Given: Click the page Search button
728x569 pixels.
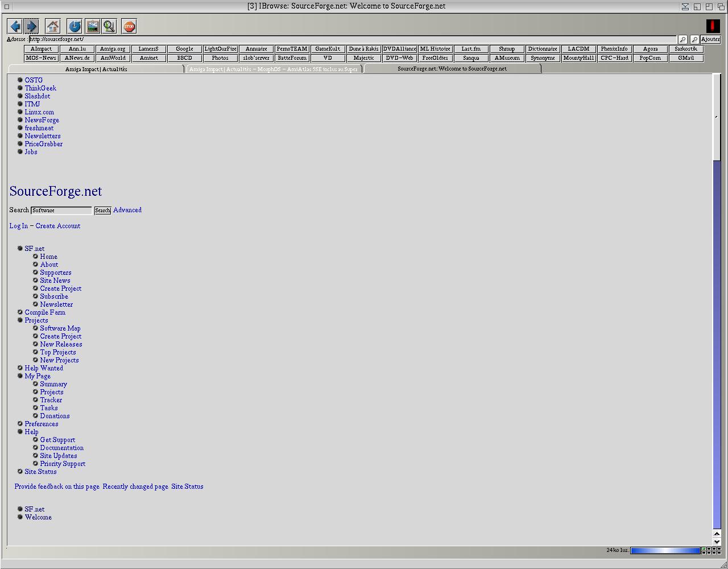Looking at the screenshot, I should click(x=102, y=211).
